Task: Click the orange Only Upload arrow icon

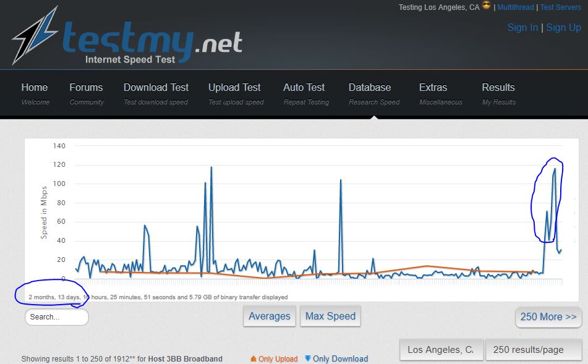Action: click(x=254, y=359)
